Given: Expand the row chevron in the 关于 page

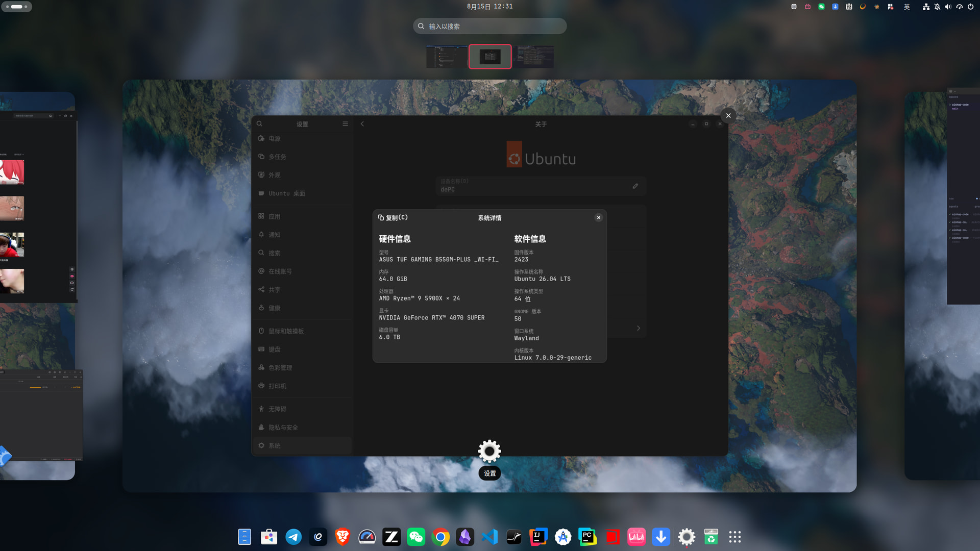Looking at the screenshot, I should pos(639,329).
